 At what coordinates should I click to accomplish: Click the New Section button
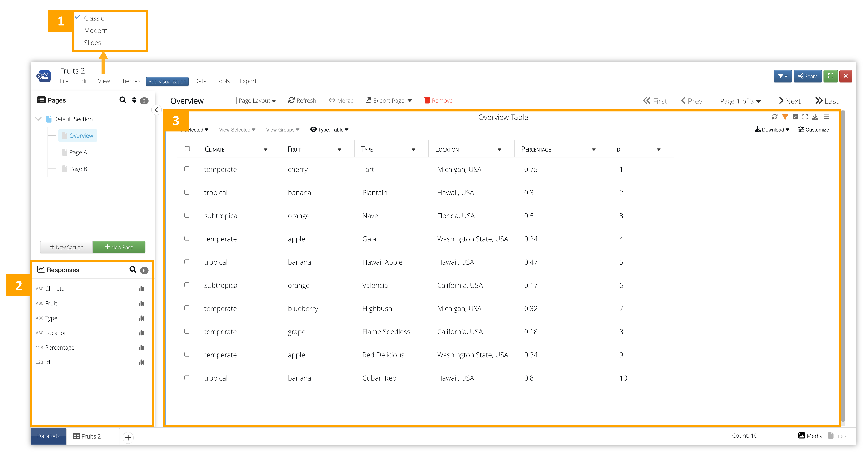click(x=66, y=247)
